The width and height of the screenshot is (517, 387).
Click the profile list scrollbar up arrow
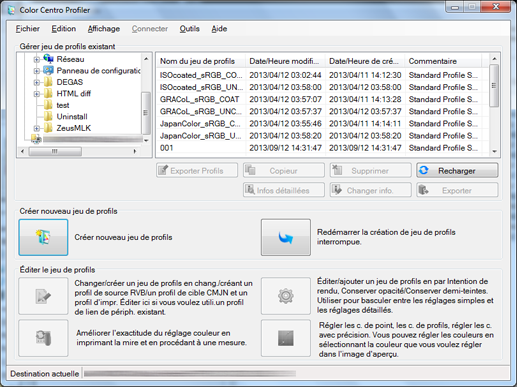[494, 59]
